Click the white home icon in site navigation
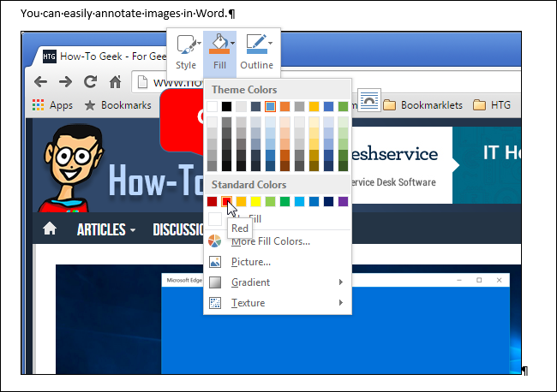The height and width of the screenshot is (392, 557). pyautogui.click(x=50, y=229)
